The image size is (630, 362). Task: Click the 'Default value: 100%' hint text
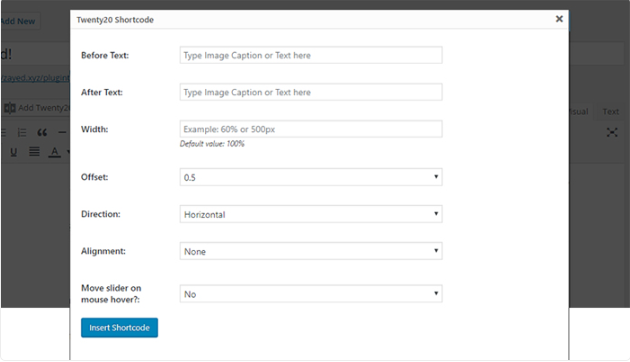[212, 144]
